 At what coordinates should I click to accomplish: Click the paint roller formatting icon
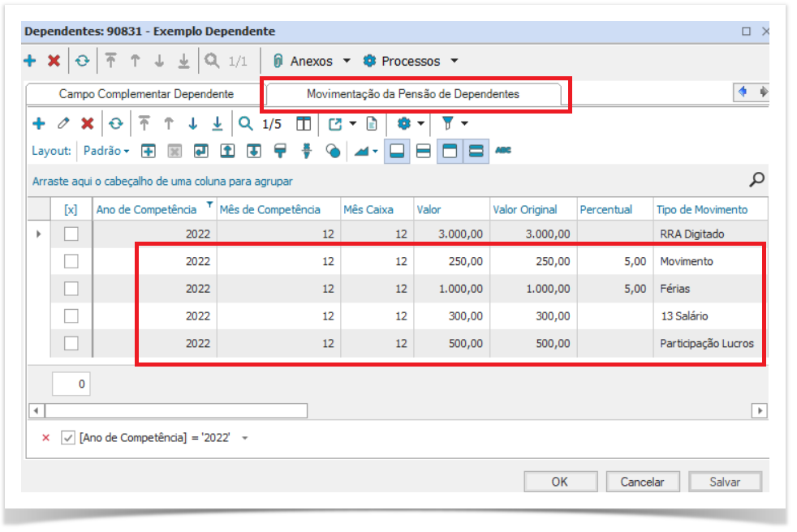pos(280,151)
